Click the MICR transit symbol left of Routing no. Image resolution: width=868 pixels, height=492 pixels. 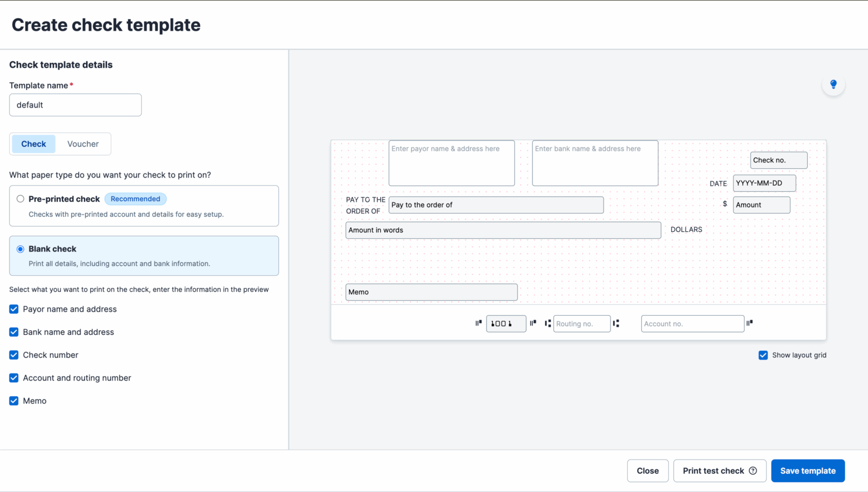coord(548,324)
